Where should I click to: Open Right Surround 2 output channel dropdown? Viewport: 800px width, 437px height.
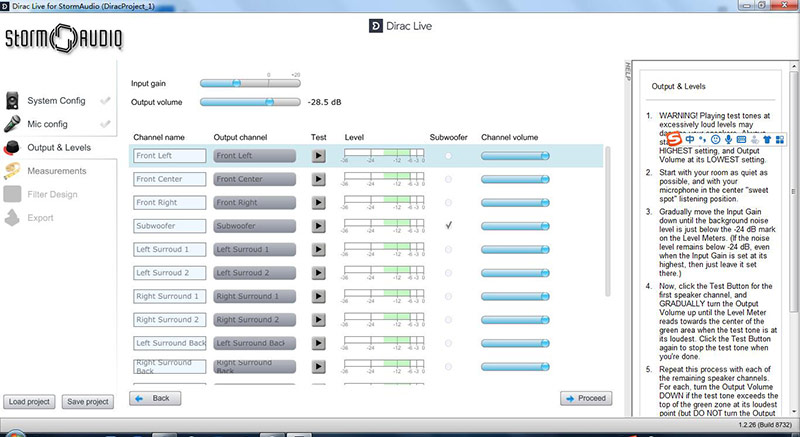(255, 320)
